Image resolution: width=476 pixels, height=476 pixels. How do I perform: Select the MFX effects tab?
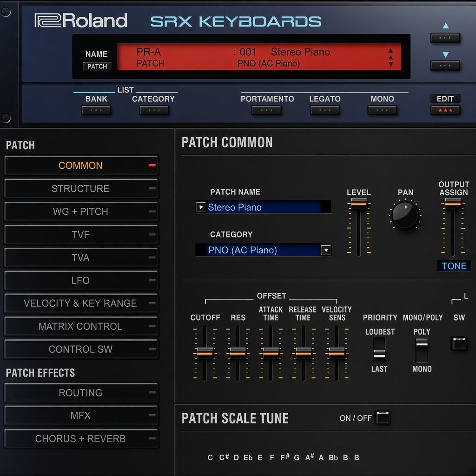coord(81,415)
